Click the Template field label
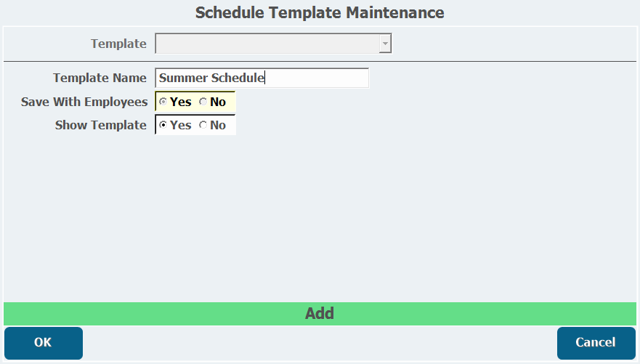This screenshot has height=364, width=640. (118, 44)
